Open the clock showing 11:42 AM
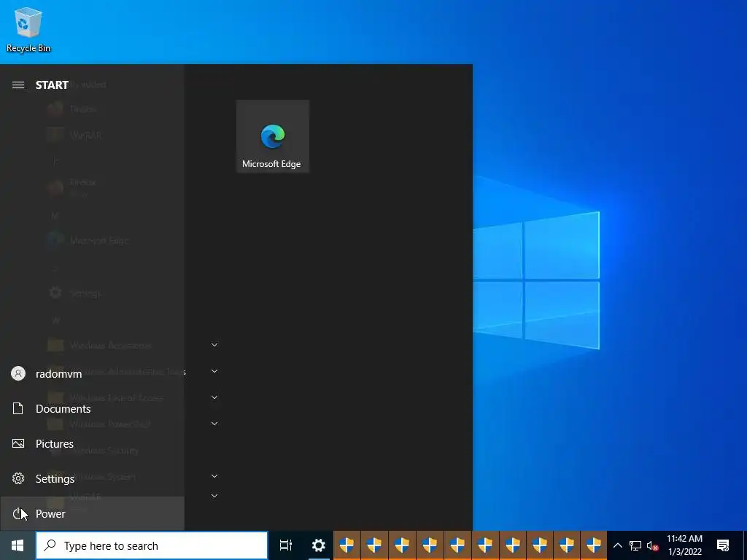This screenshot has height=560, width=747. 684,545
